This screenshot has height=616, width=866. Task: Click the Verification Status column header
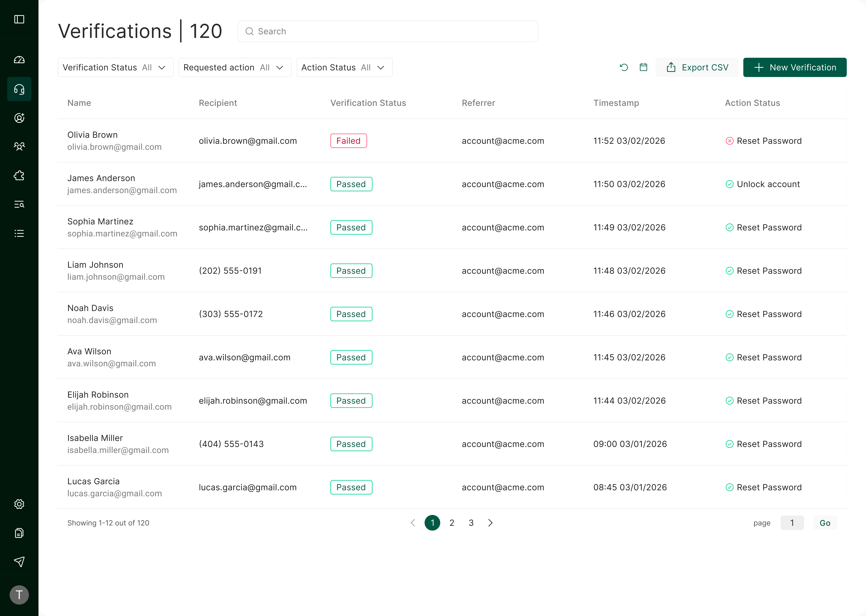click(368, 103)
